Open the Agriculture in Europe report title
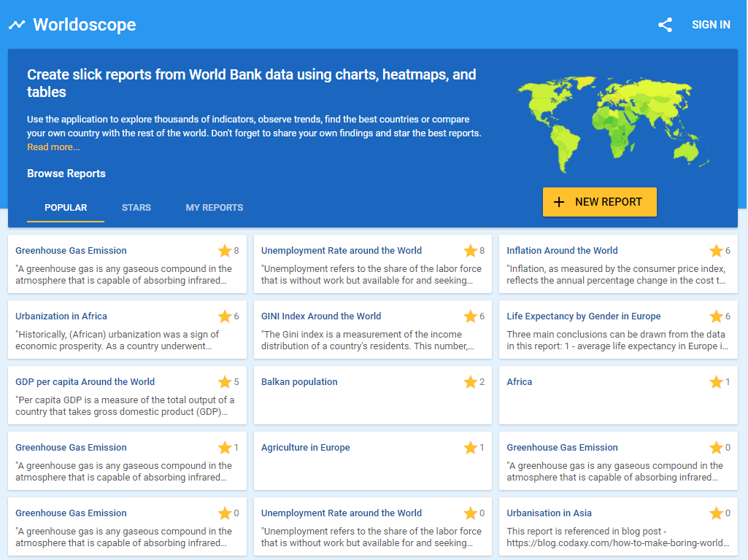Viewport: 748px width, 560px height. click(305, 448)
